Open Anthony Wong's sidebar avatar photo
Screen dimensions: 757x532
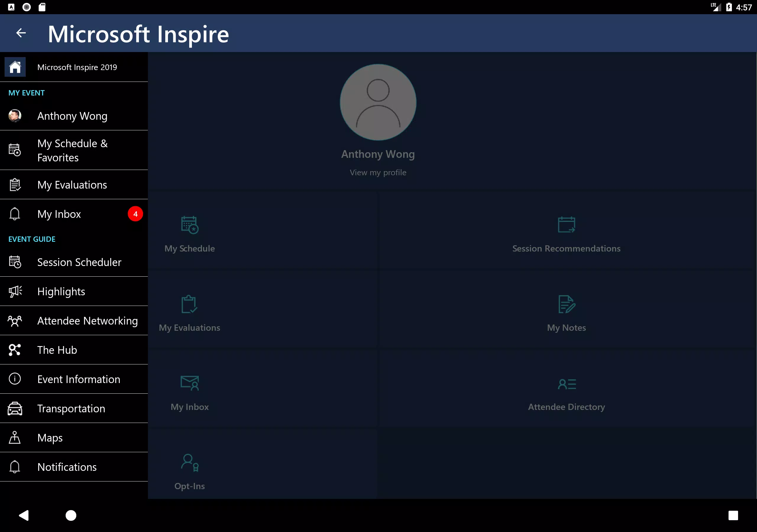pos(15,116)
